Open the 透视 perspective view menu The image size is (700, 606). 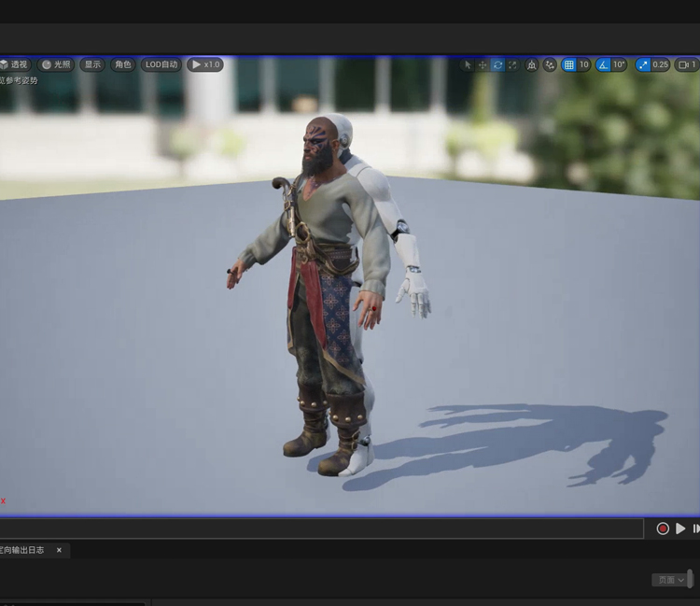pos(14,64)
